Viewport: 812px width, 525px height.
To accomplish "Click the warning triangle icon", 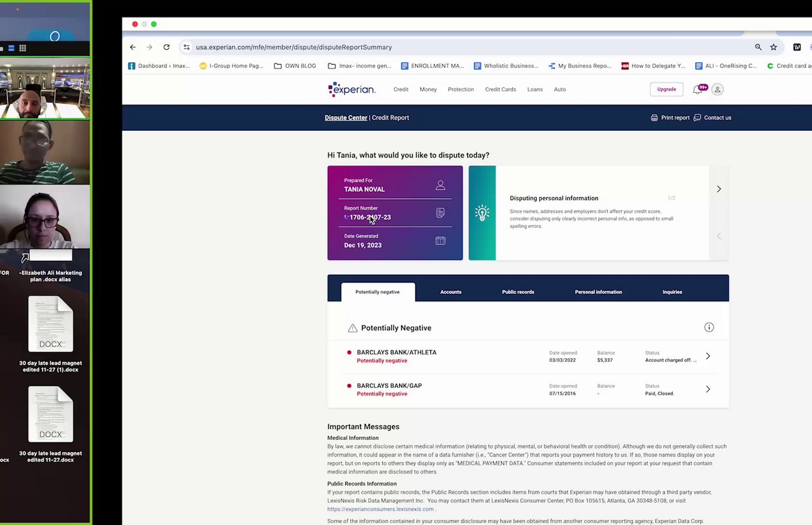I will 353,328.
